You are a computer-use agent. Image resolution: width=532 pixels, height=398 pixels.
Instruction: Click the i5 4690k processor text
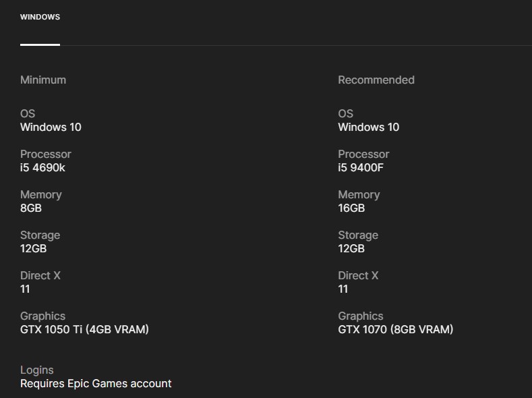(42, 167)
